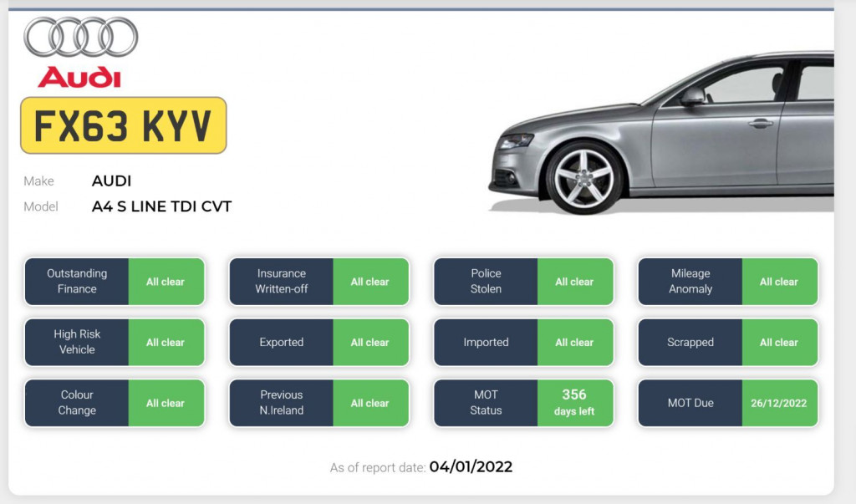The image size is (856, 504).
Task: Click the Audi rings logo
Action: (79, 38)
